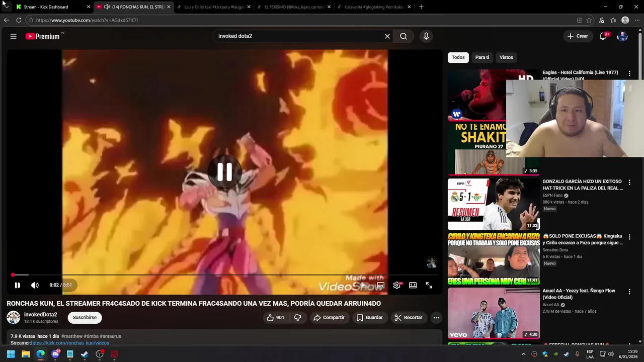644x362 pixels.
Task: Clip the video with Recortar
Action: point(409,318)
